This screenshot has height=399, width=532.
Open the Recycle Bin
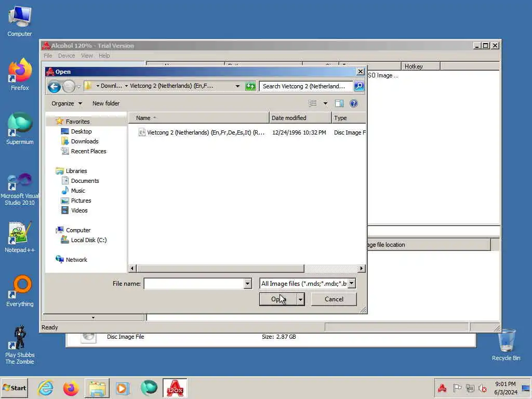coord(506,345)
